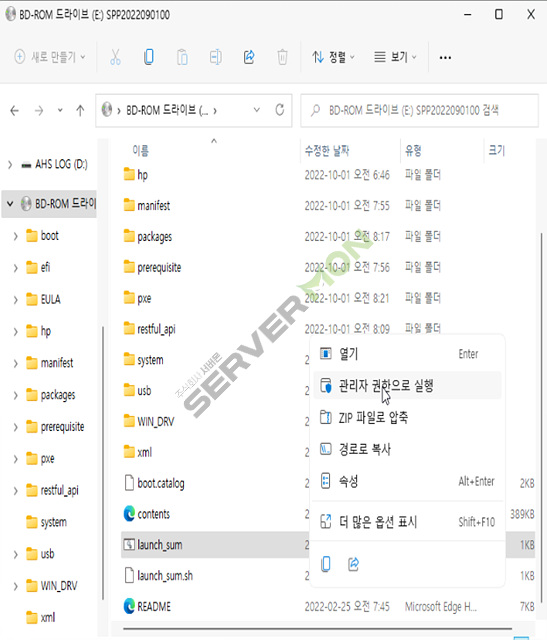
Task: Sort by Name (이름) column header
Action: pyautogui.click(x=140, y=151)
